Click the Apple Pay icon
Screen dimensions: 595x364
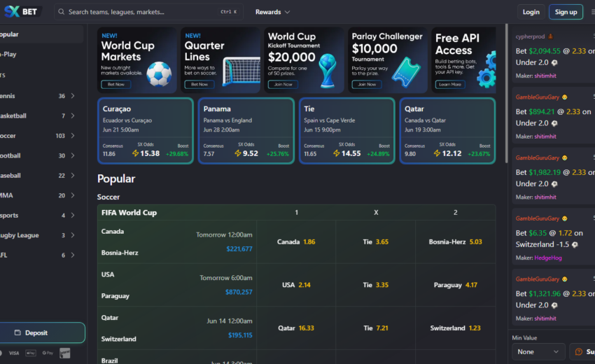[31, 353]
